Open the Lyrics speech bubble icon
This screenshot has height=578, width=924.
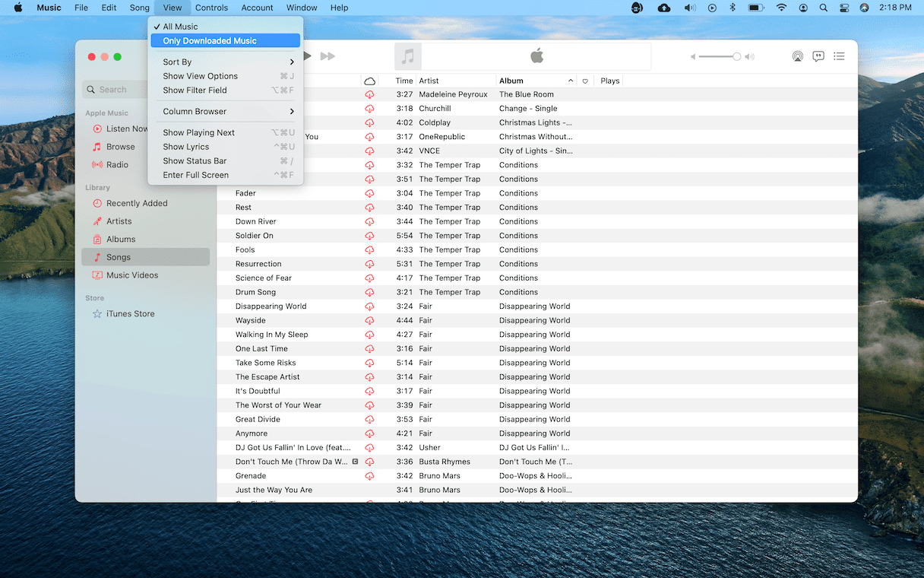[x=818, y=56]
